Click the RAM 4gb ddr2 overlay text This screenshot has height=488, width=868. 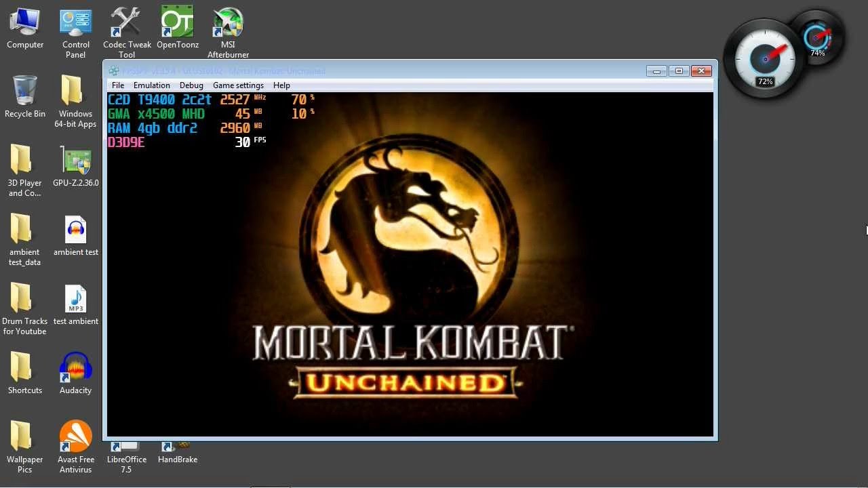153,128
